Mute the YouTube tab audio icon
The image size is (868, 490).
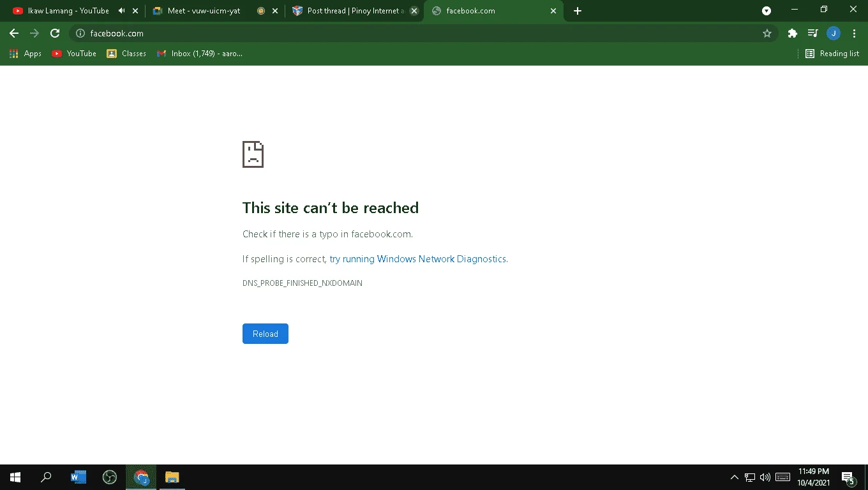pos(122,11)
